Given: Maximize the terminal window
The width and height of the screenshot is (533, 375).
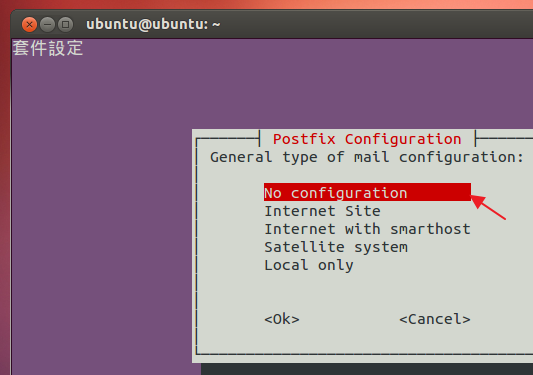Looking at the screenshot, I should (65, 24).
